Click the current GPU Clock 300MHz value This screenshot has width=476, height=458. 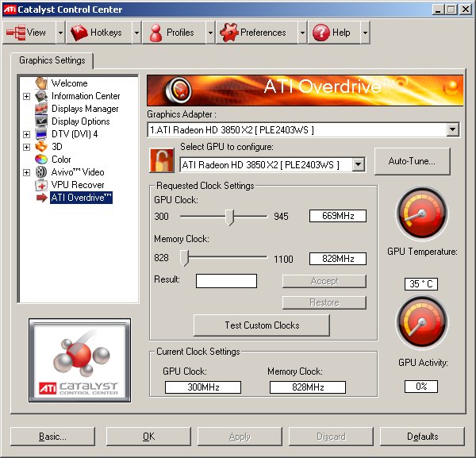(203, 387)
